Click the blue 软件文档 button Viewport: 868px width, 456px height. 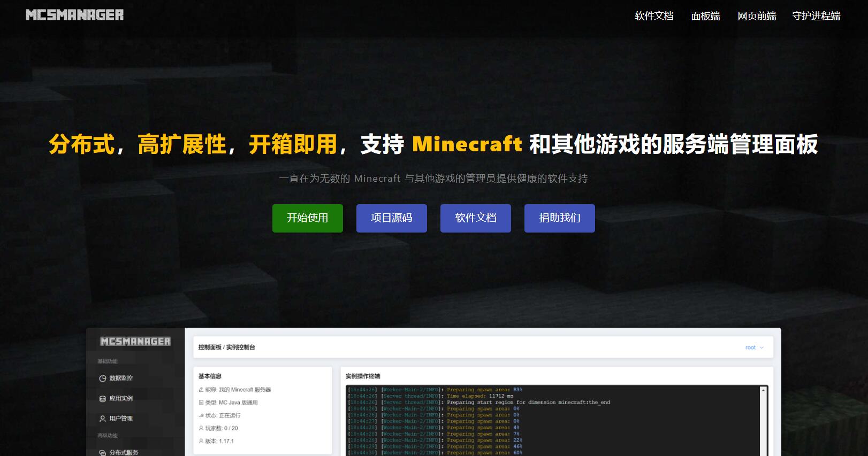(x=476, y=218)
